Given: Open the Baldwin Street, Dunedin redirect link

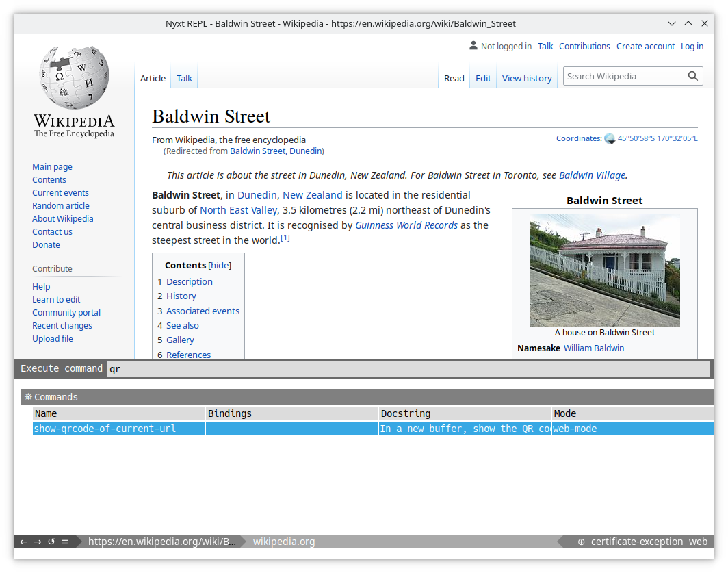Looking at the screenshot, I should [x=276, y=151].
